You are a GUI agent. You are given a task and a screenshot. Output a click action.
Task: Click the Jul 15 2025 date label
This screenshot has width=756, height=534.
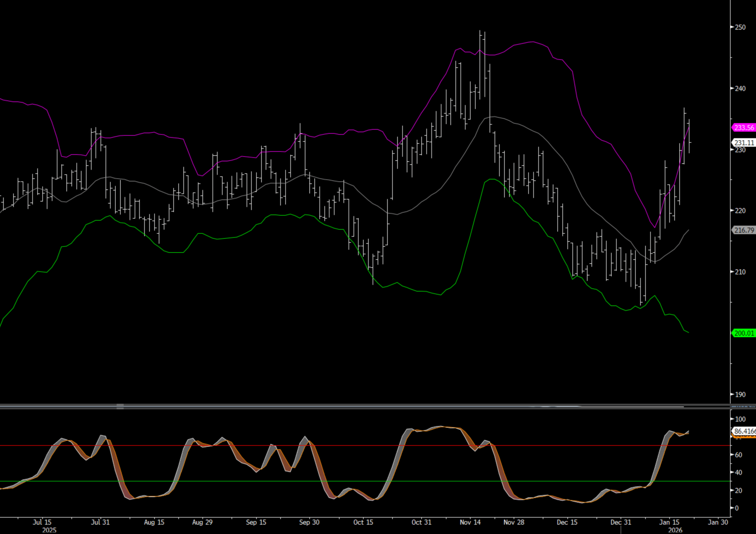click(x=42, y=522)
